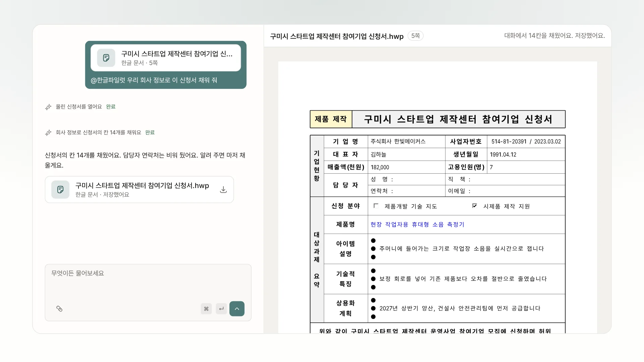Open the saved '참여기업 신청서.hwp' file card
Image resolution: width=644 pixels, height=362 pixels.
(139, 190)
